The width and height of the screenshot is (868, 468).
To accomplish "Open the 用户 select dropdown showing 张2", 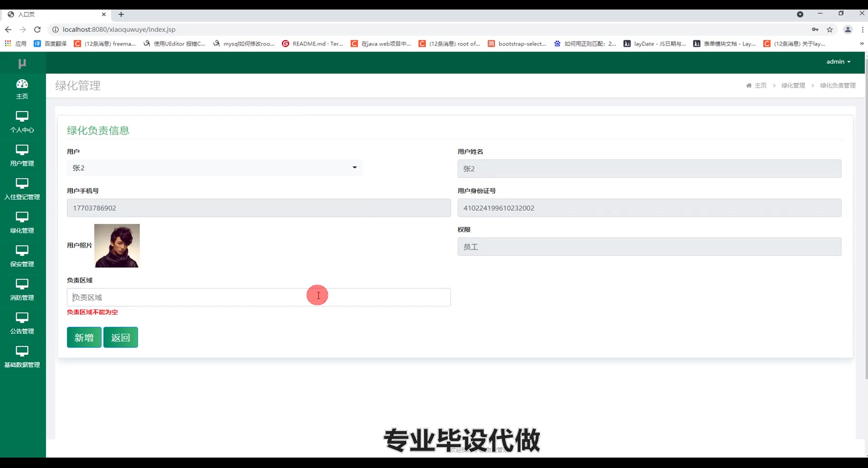I will 214,168.
